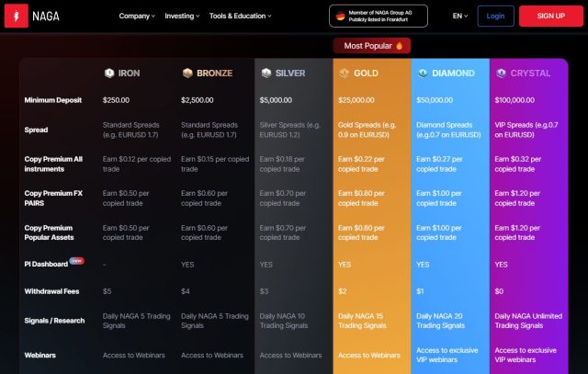Screen dimensions: 588x374
Task: Click the Minimum Deposit row label
Action: coord(53,100)
